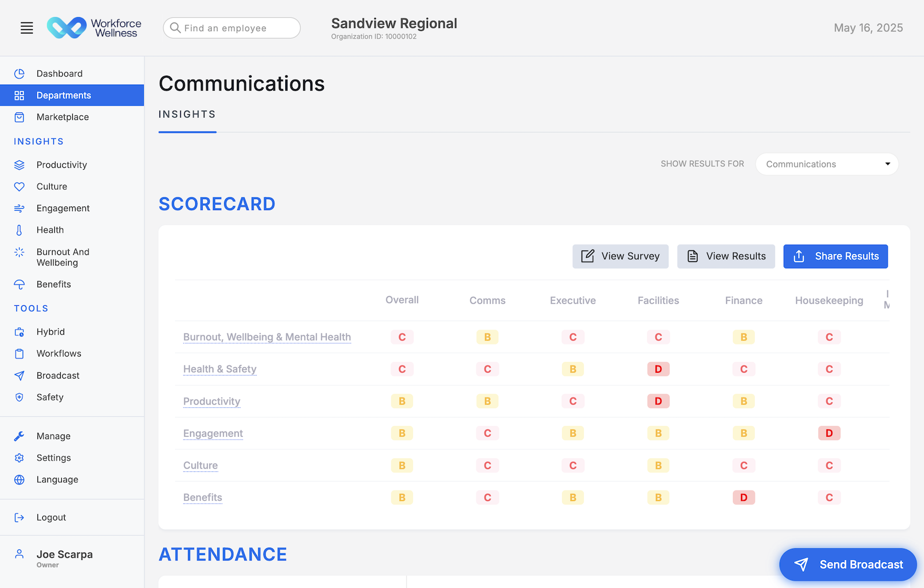
Task: Click the Health thermometer icon
Action: (x=19, y=230)
